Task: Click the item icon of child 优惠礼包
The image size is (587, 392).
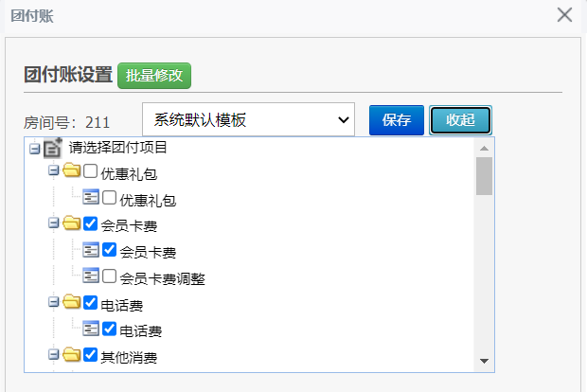Action: (x=91, y=197)
